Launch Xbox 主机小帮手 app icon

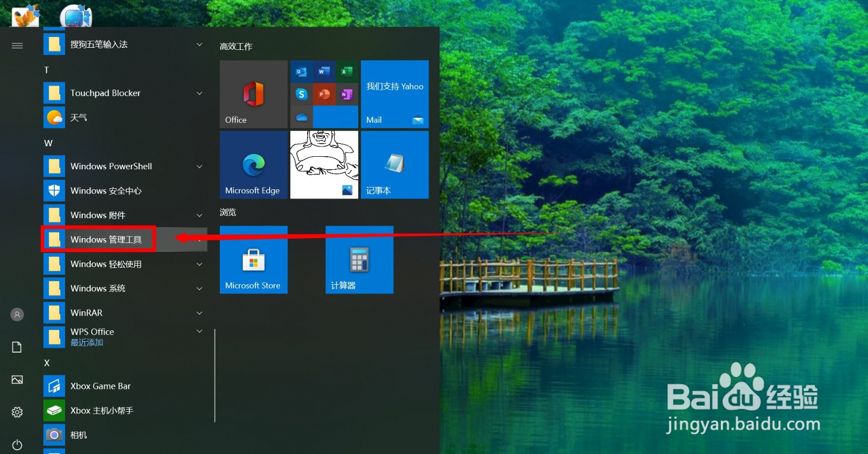(x=54, y=410)
